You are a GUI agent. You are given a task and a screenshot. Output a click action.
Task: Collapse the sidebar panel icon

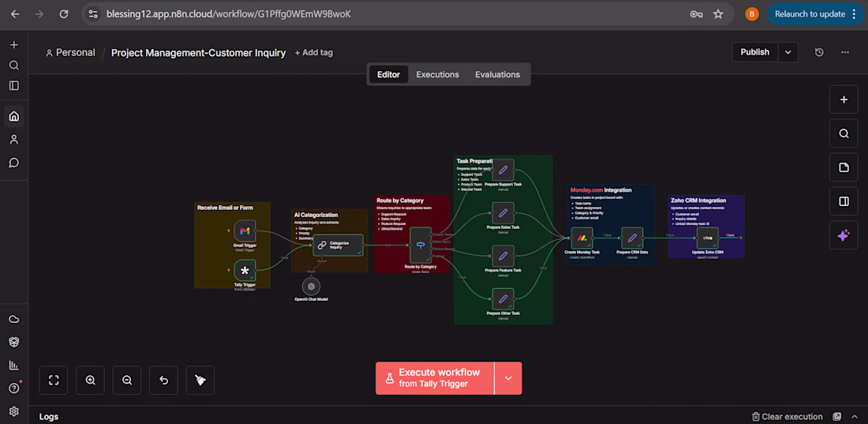click(x=14, y=85)
